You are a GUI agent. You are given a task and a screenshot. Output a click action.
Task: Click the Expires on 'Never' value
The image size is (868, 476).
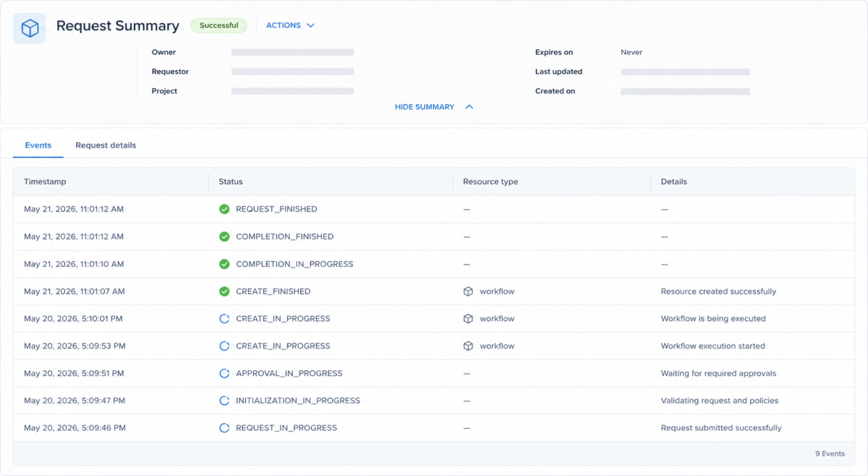[631, 52]
